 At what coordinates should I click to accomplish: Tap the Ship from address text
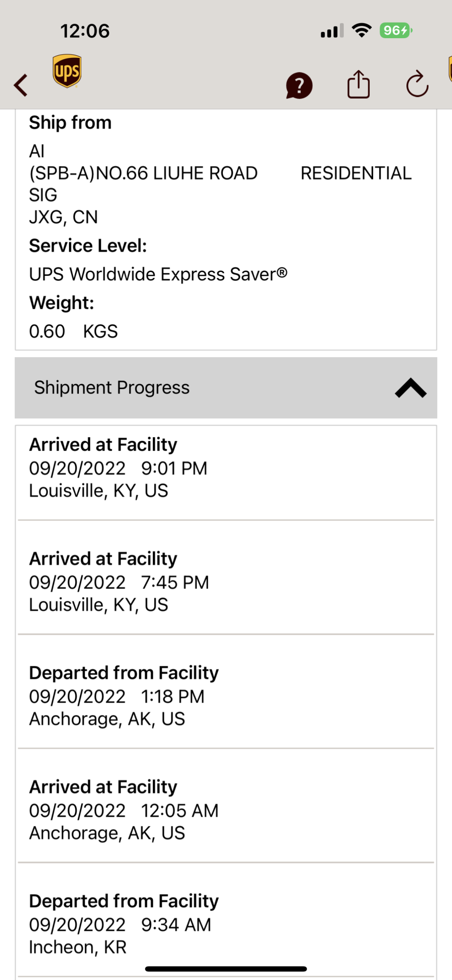point(143,184)
